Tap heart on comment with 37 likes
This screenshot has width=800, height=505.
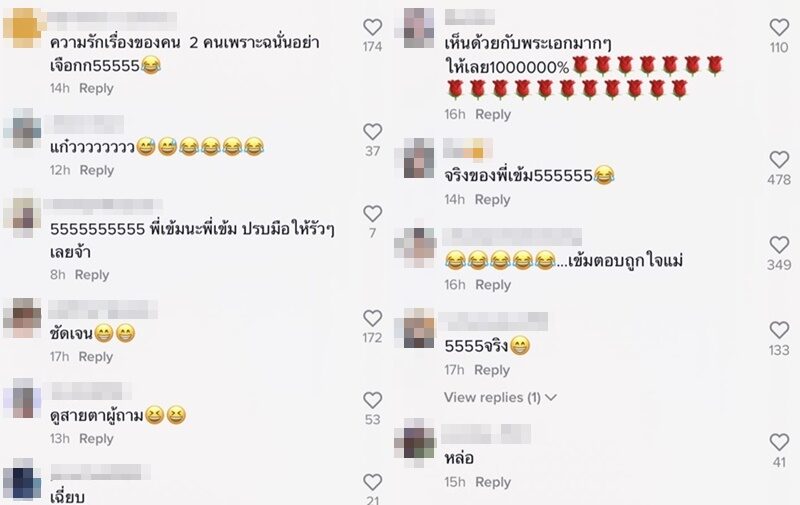tap(372, 132)
